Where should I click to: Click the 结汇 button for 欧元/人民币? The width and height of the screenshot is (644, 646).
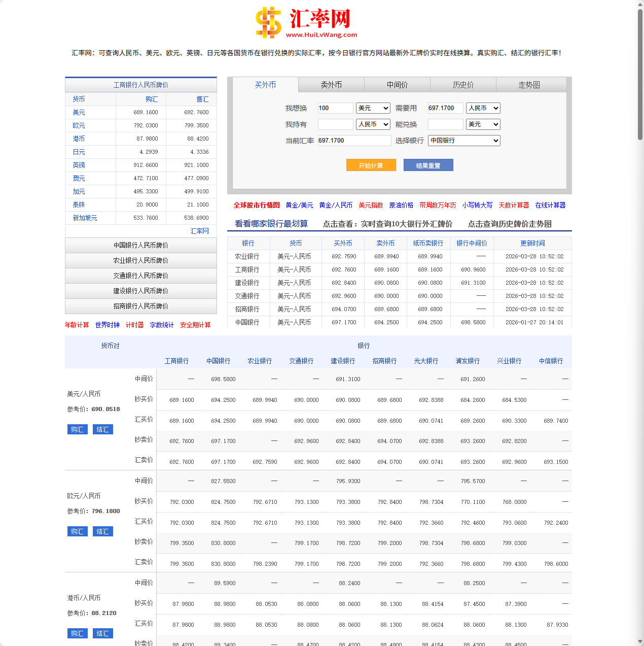click(x=102, y=531)
